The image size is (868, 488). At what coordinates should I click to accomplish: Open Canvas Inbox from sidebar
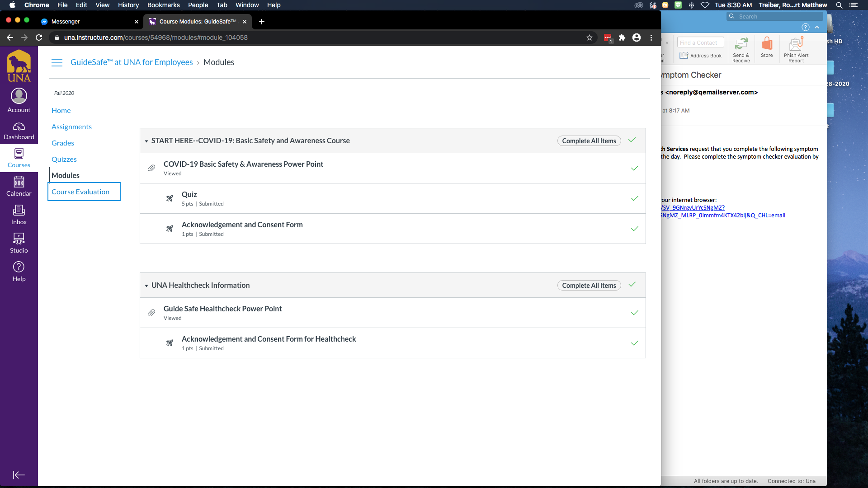pyautogui.click(x=19, y=211)
